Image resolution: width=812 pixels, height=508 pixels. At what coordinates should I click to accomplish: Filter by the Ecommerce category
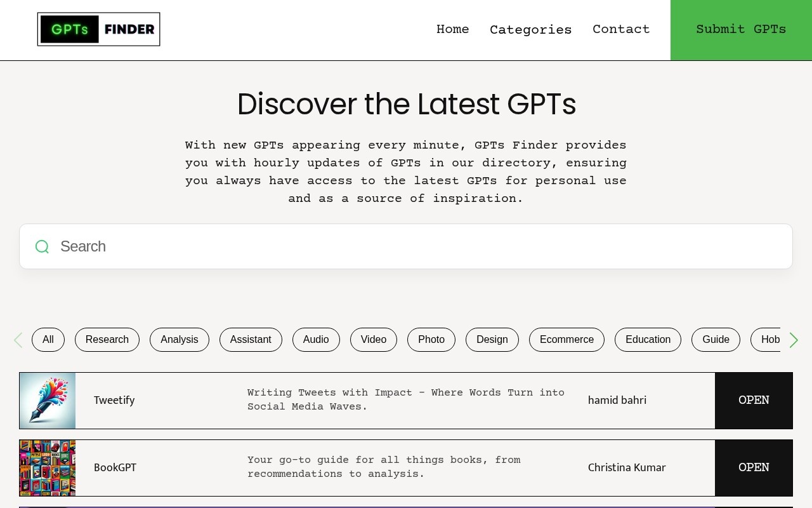click(566, 340)
